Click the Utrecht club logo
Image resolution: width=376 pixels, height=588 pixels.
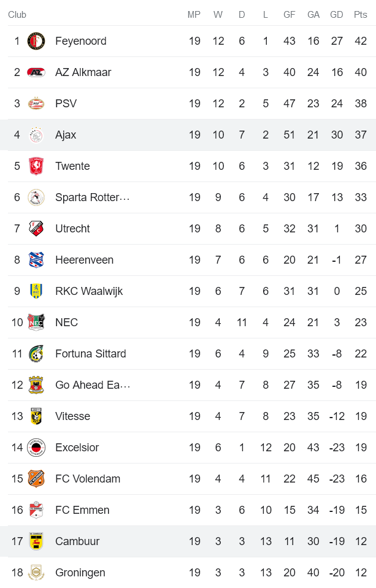(36, 229)
